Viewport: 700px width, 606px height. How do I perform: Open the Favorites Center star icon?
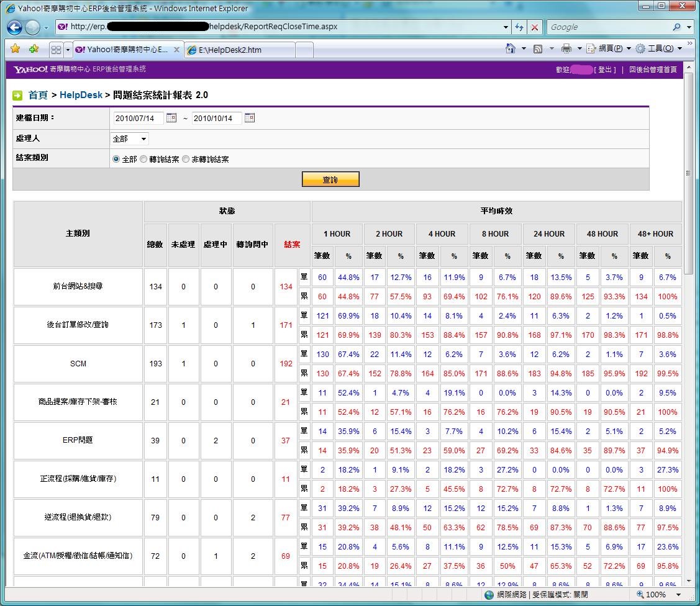[x=16, y=49]
